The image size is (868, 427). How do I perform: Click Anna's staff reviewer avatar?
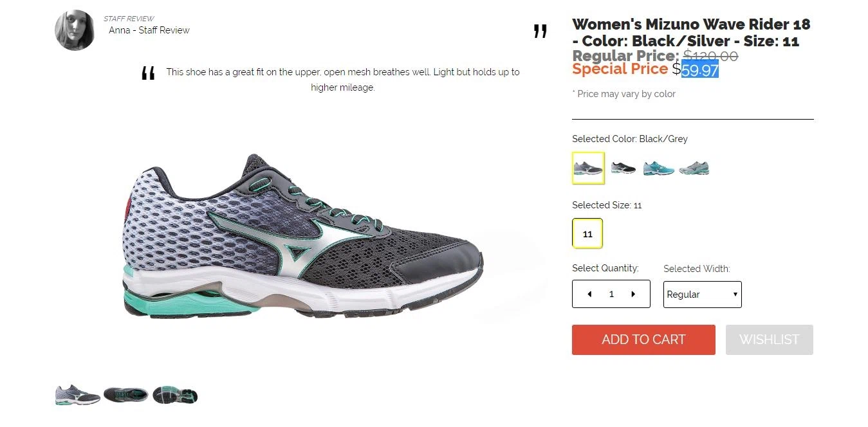75,30
